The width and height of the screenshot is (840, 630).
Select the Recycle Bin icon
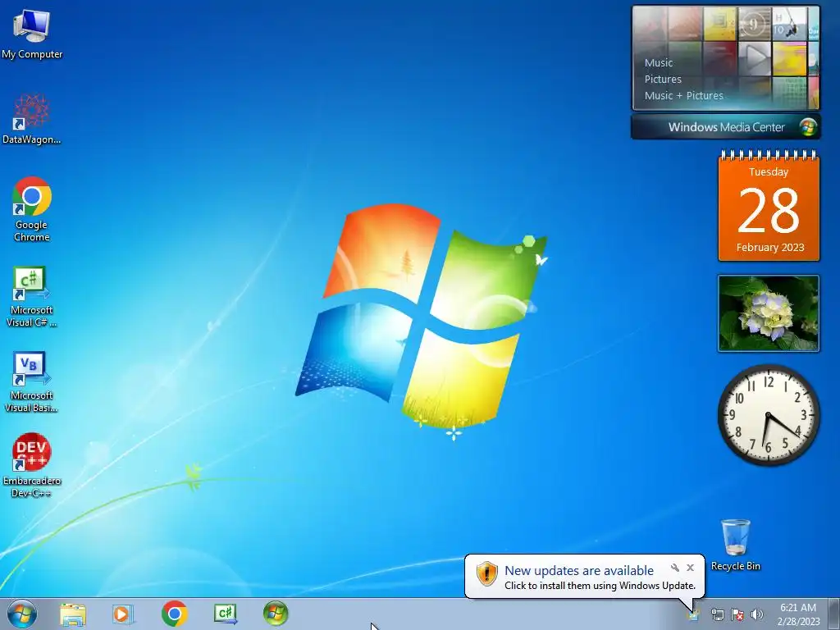click(735, 545)
